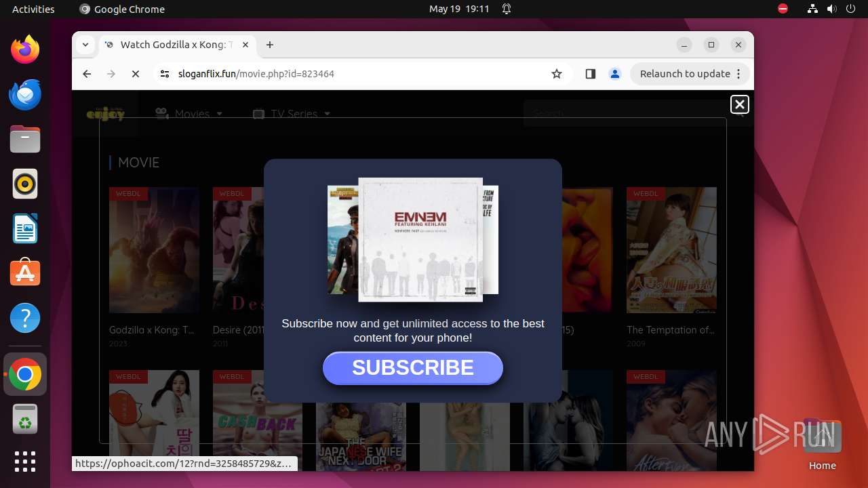Open Google Chrome app menu in top bar
Screen dimensions: 868x488
(x=122, y=9)
